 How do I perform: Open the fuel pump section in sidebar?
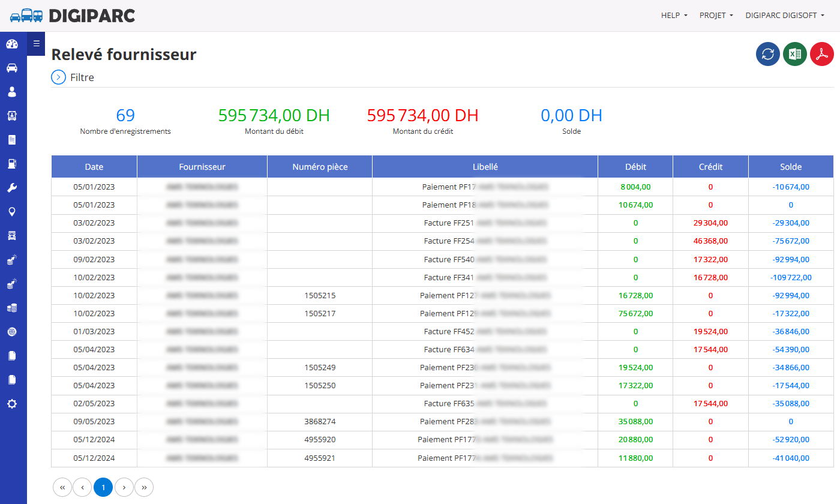(12, 164)
